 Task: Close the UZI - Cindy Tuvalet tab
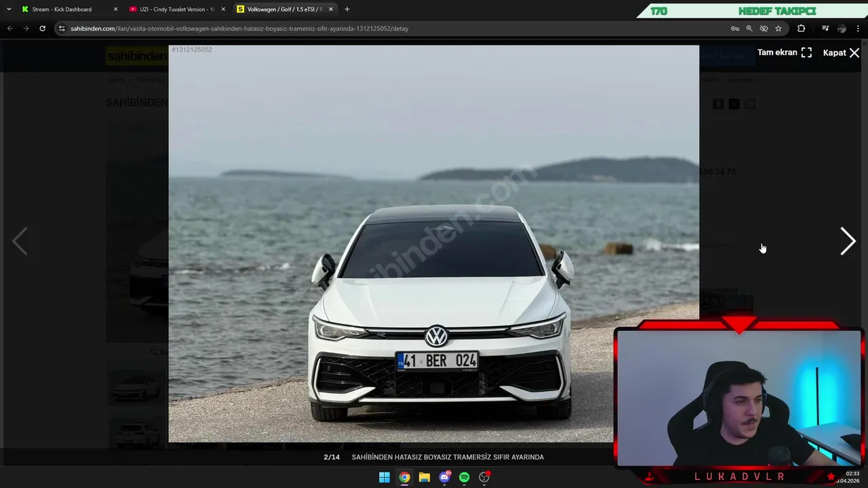223,9
